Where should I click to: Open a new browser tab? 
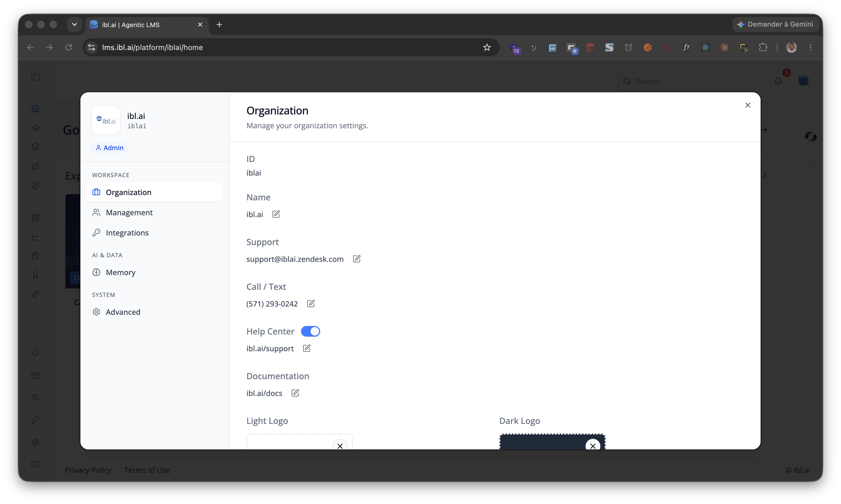point(219,24)
